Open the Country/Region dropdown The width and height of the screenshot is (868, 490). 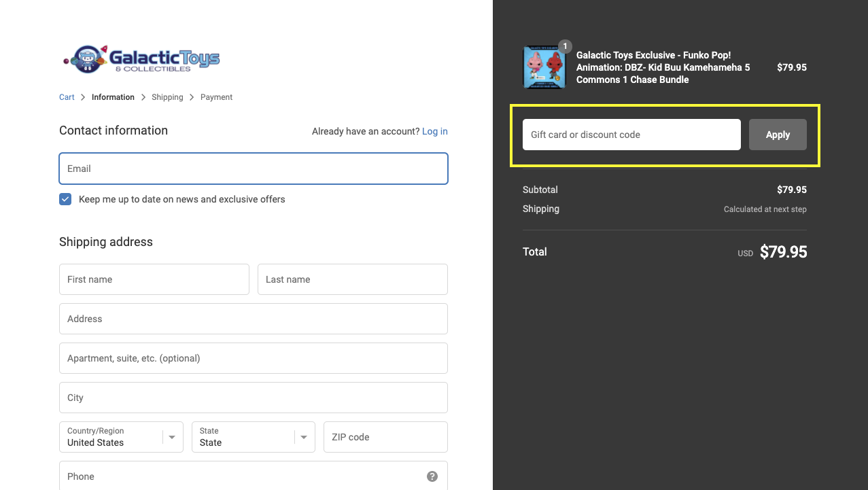(121, 437)
